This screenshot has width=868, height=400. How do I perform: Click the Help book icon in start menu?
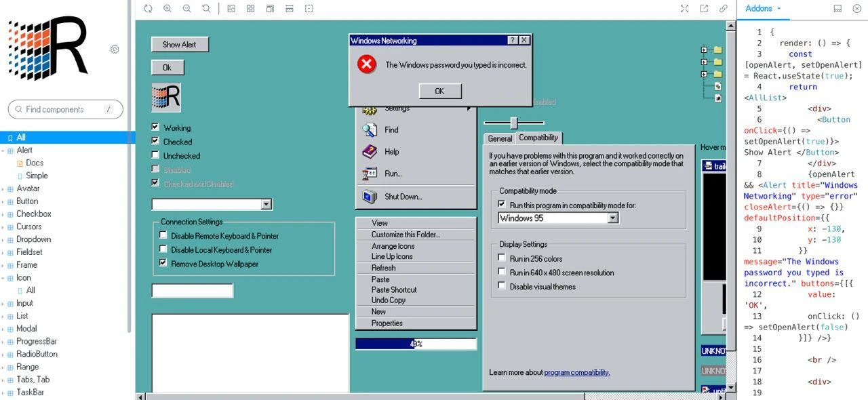click(370, 152)
